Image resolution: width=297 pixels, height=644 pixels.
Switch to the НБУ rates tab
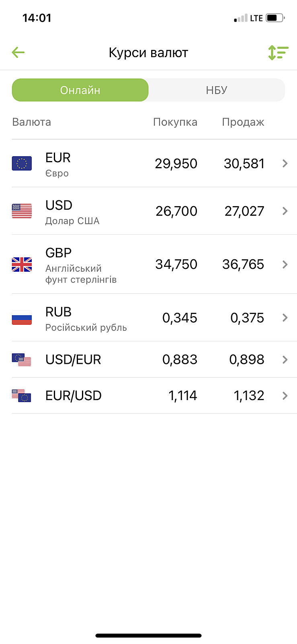click(x=217, y=90)
